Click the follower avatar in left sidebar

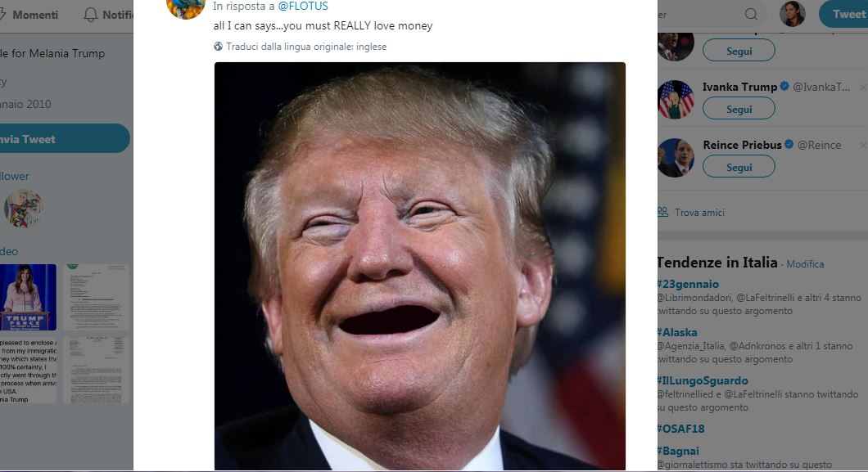point(23,209)
